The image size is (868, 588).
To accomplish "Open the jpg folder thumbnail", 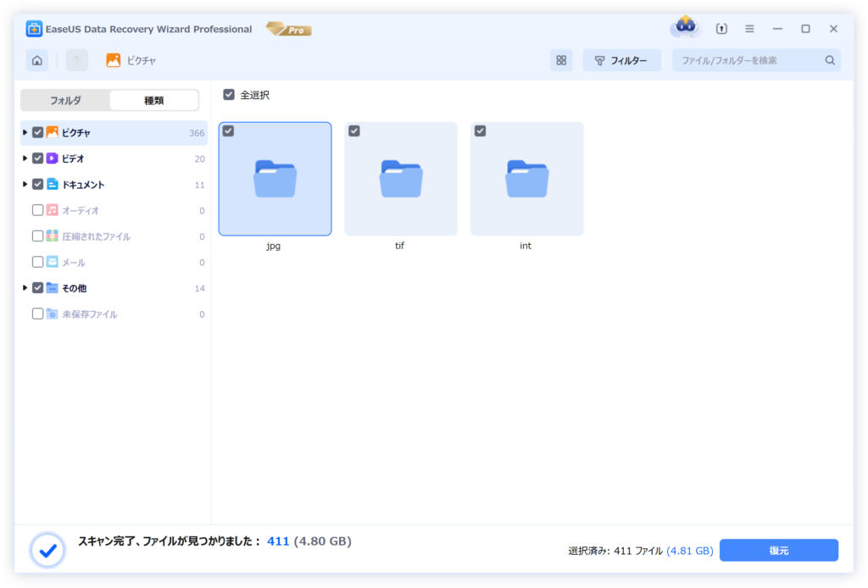I will pyautogui.click(x=275, y=179).
